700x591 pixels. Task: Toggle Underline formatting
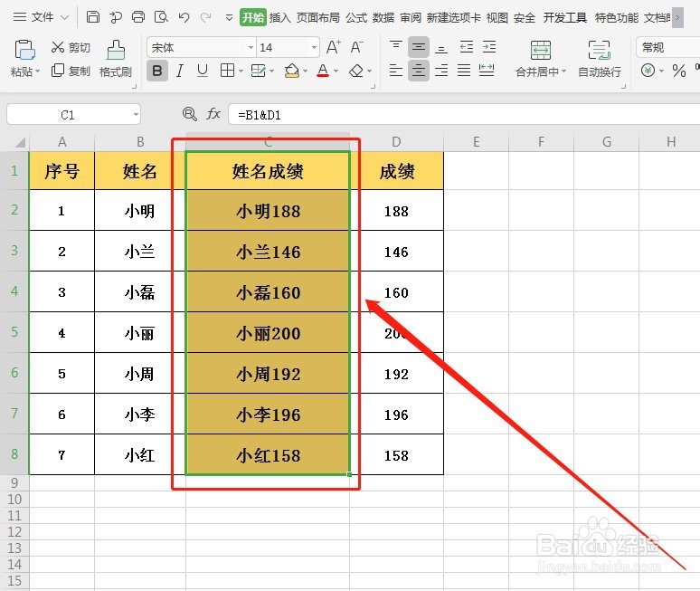tap(203, 71)
